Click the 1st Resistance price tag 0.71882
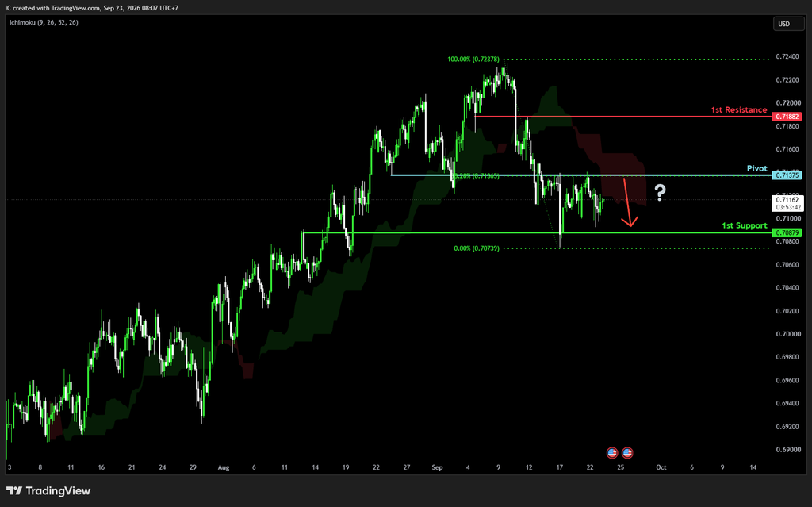 pos(787,117)
